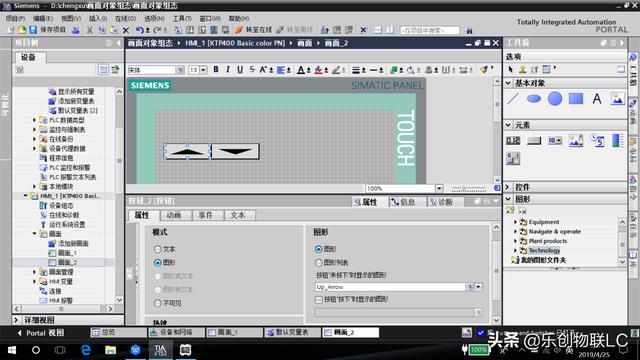The width and height of the screenshot is (640, 360).
Task: Open the 在线(O) menu
Action: coord(125,18)
